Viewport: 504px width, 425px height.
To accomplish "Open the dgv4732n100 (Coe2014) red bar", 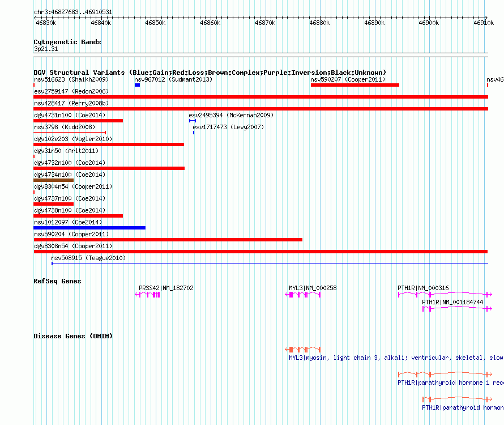I will pyautogui.click(x=109, y=168).
